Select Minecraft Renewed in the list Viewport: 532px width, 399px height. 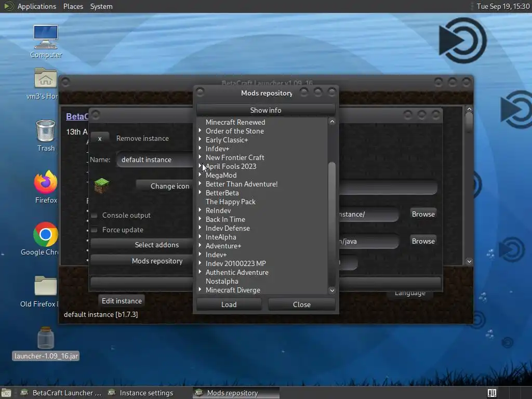click(235, 122)
